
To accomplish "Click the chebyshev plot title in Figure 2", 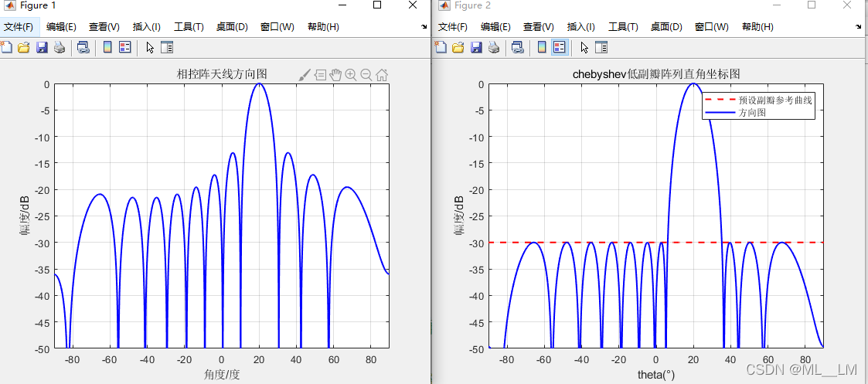I will (x=656, y=74).
